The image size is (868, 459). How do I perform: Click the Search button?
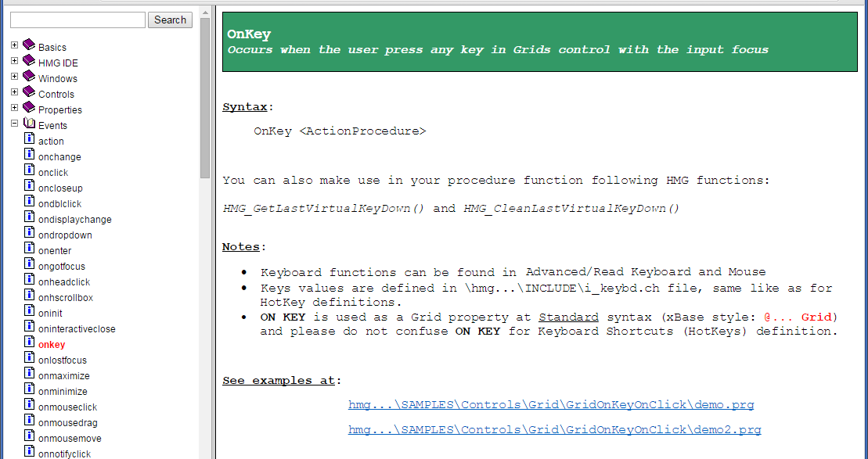(x=170, y=20)
